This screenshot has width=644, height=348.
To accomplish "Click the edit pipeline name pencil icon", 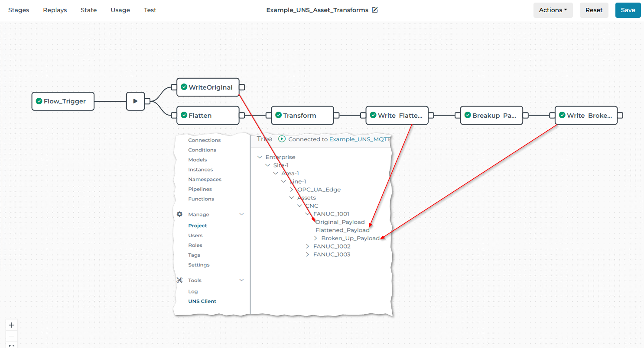I will 375,10.
